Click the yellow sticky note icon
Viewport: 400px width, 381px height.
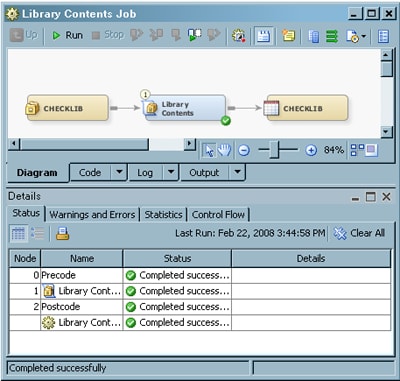point(288,36)
